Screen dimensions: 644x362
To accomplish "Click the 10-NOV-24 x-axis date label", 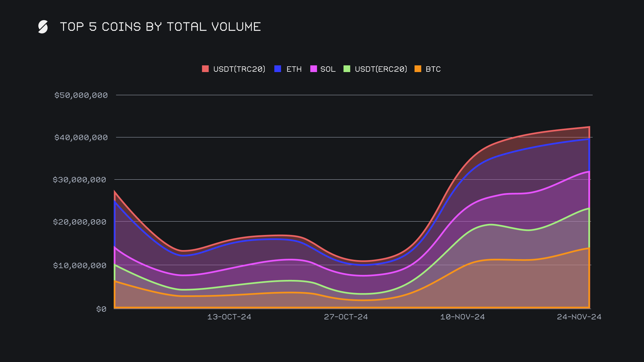I will click(463, 317).
